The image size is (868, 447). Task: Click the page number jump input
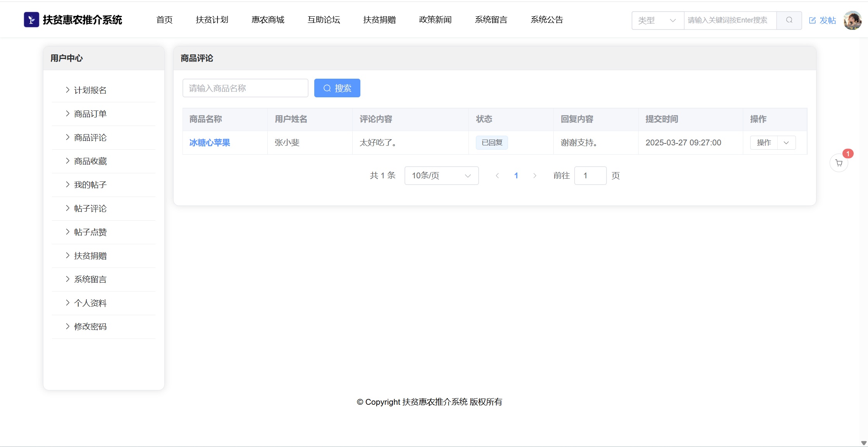pos(590,176)
